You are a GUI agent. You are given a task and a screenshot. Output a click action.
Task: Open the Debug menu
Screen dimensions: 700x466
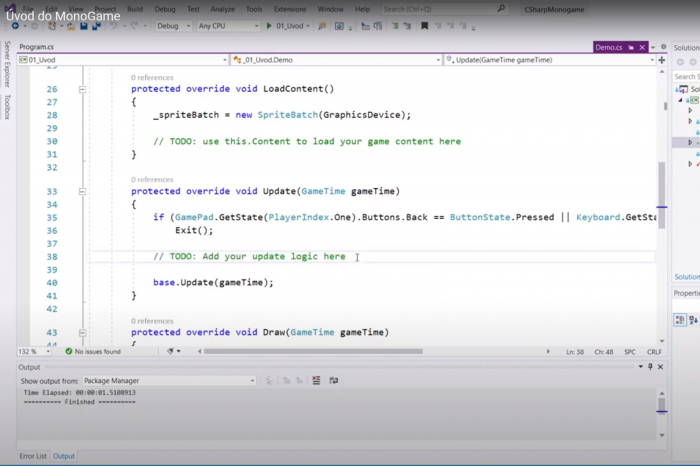tap(165, 9)
